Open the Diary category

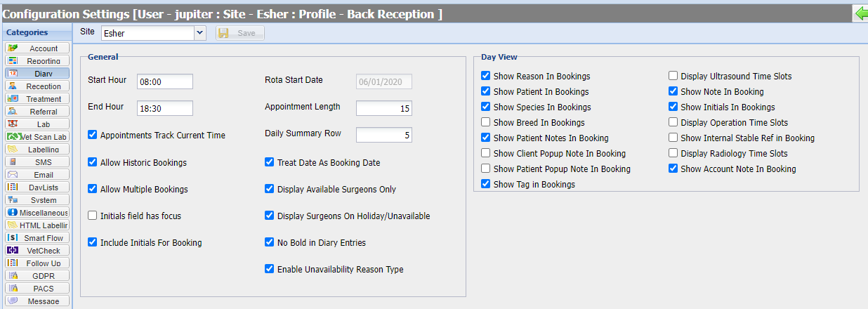point(38,73)
